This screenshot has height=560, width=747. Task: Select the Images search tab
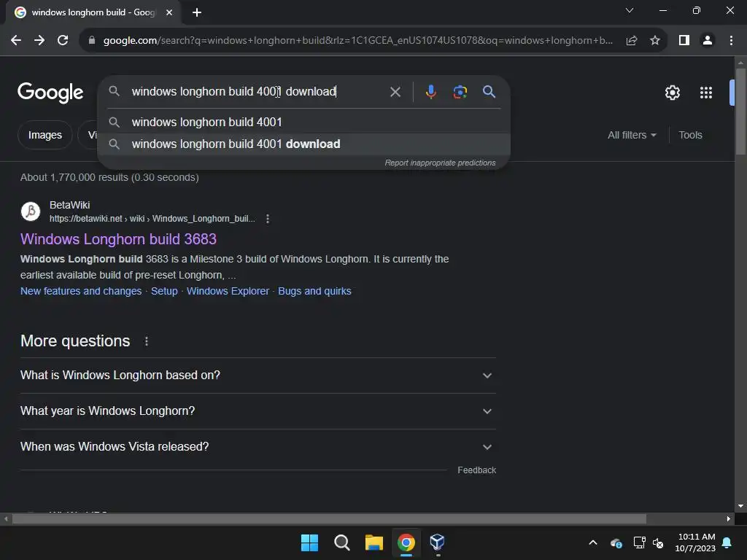point(44,135)
